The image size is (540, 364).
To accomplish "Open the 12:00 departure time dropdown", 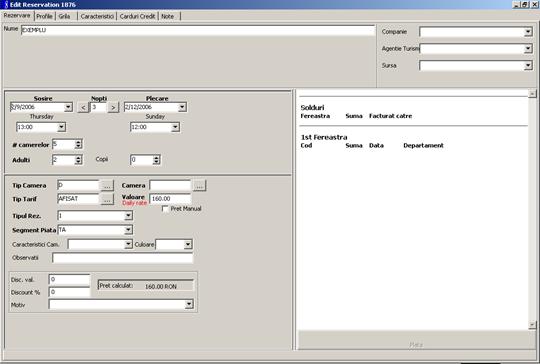I will click(x=175, y=127).
